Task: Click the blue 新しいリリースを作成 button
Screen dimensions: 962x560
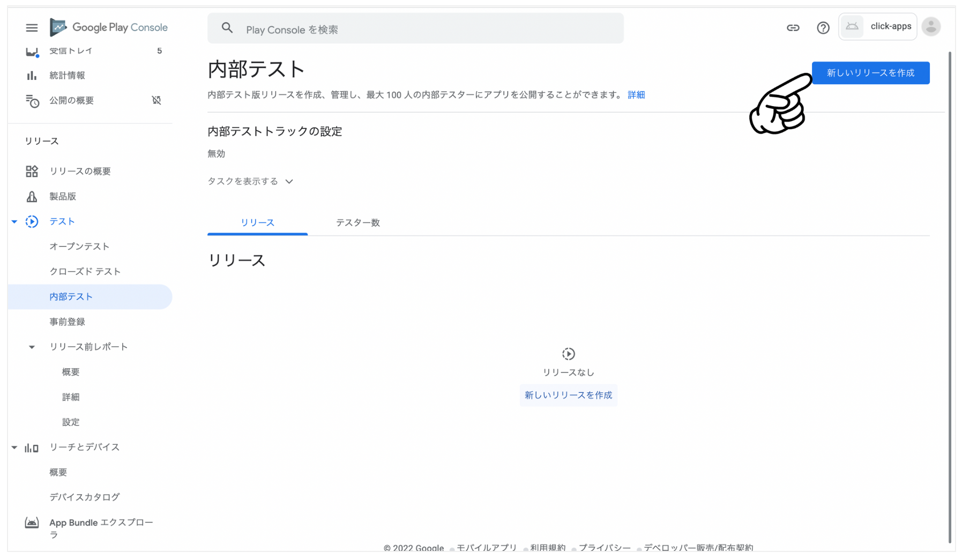Action: pyautogui.click(x=870, y=73)
